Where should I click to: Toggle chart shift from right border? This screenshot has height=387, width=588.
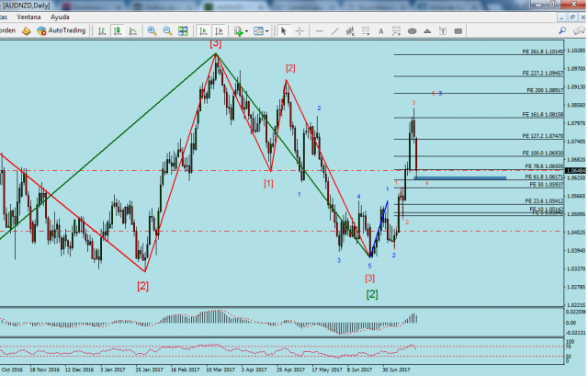point(219,31)
